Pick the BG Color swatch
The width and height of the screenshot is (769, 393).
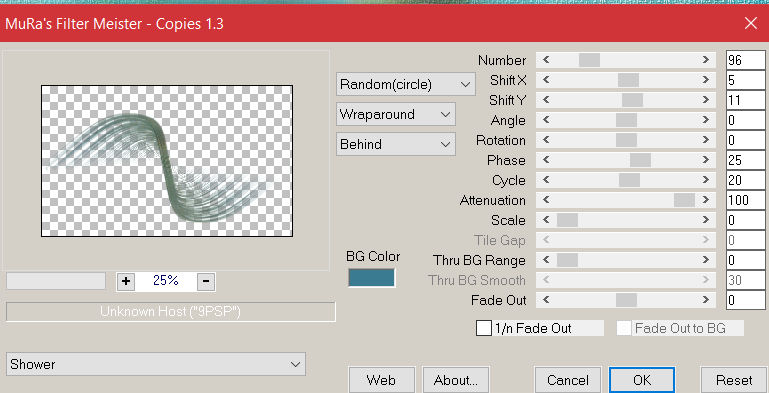point(371,278)
